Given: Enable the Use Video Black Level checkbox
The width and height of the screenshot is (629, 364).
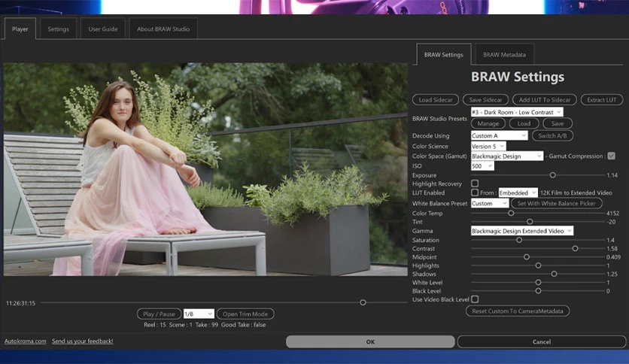Looking at the screenshot, I should [475, 299].
